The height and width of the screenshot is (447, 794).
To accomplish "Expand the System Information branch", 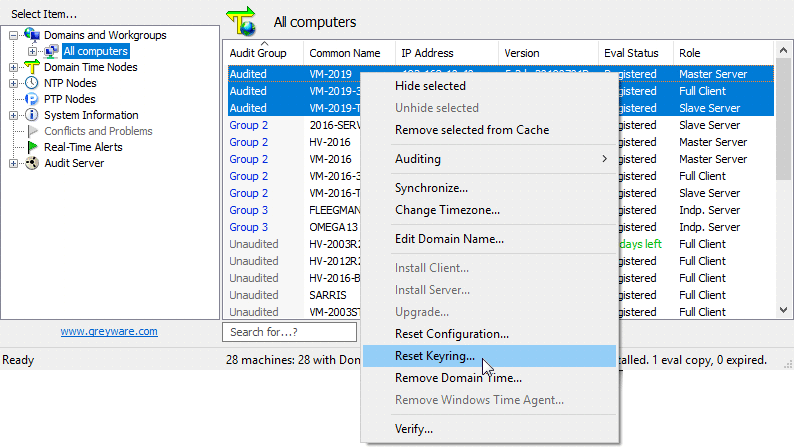I will point(14,115).
